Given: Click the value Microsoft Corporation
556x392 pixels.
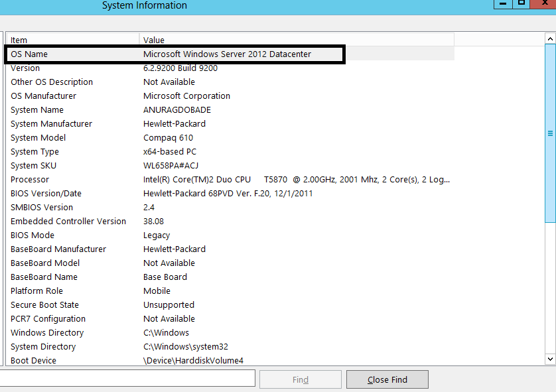Looking at the screenshot, I should click(x=186, y=96).
